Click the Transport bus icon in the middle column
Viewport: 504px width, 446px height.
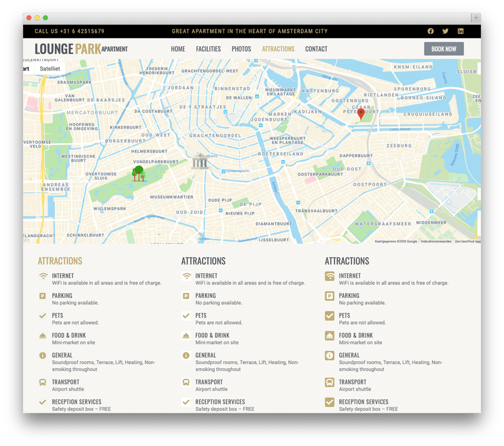186,382
